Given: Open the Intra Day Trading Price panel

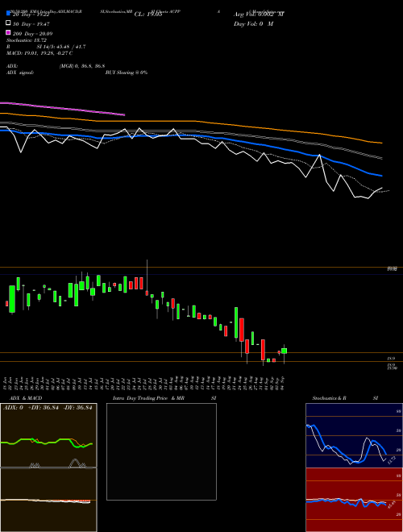Looking at the screenshot, I should click(161, 451).
